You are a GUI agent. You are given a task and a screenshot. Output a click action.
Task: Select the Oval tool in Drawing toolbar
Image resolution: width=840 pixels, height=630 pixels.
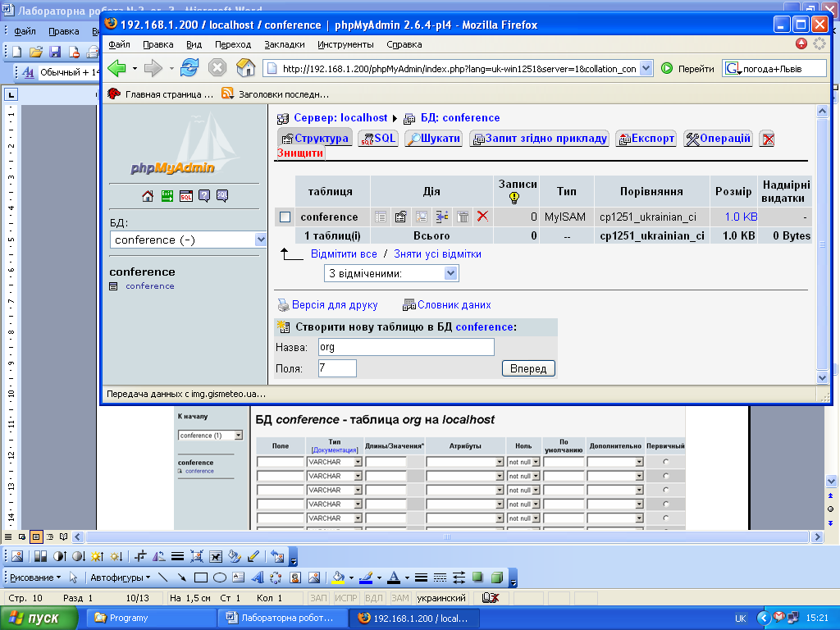tap(220, 577)
